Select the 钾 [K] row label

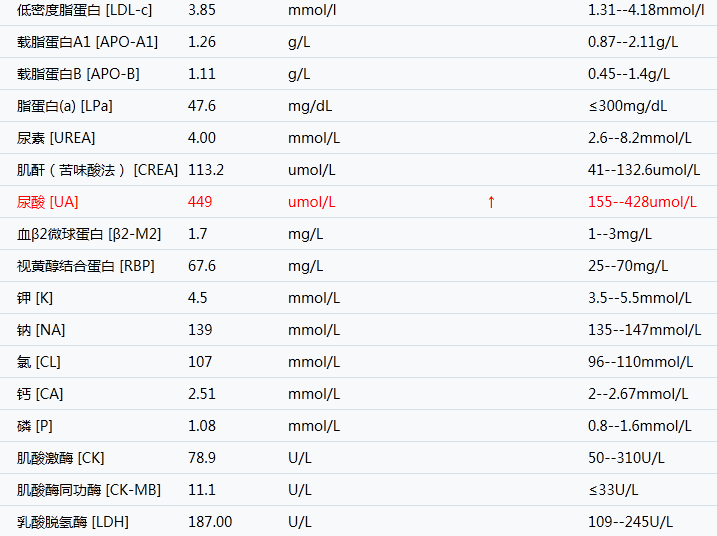pyautogui.click(x=35, y=298)
